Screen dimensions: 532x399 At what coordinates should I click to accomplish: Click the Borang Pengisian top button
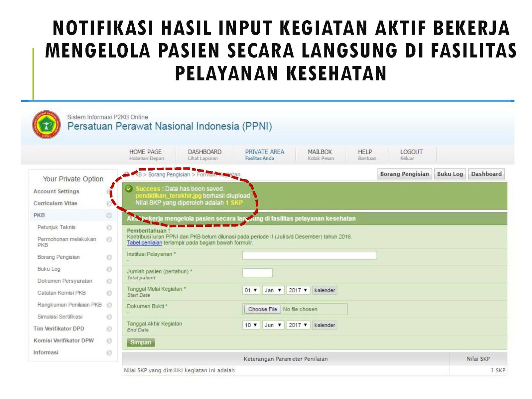point(405,174)
